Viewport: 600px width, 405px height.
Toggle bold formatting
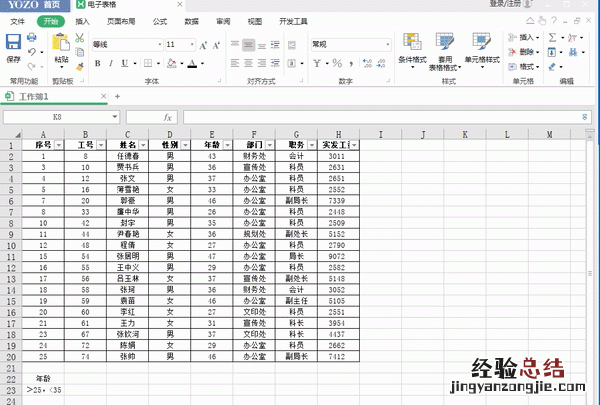(x=97, y=63)
